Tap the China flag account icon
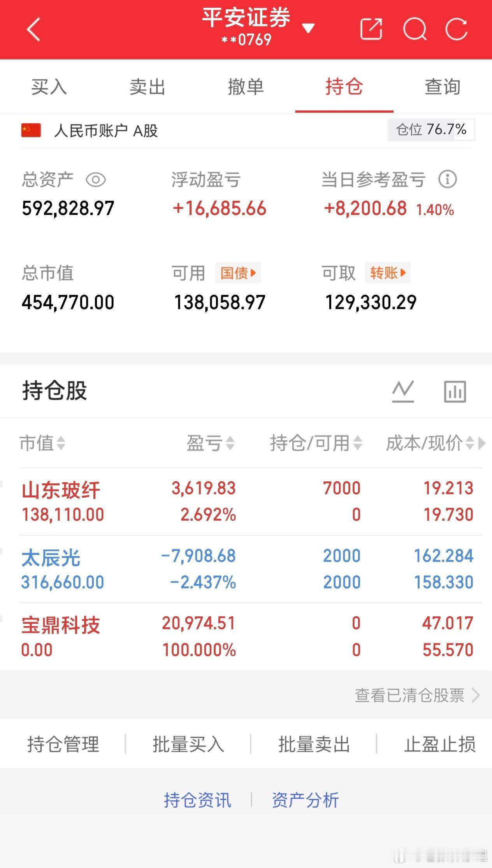 tap(31, 131)
